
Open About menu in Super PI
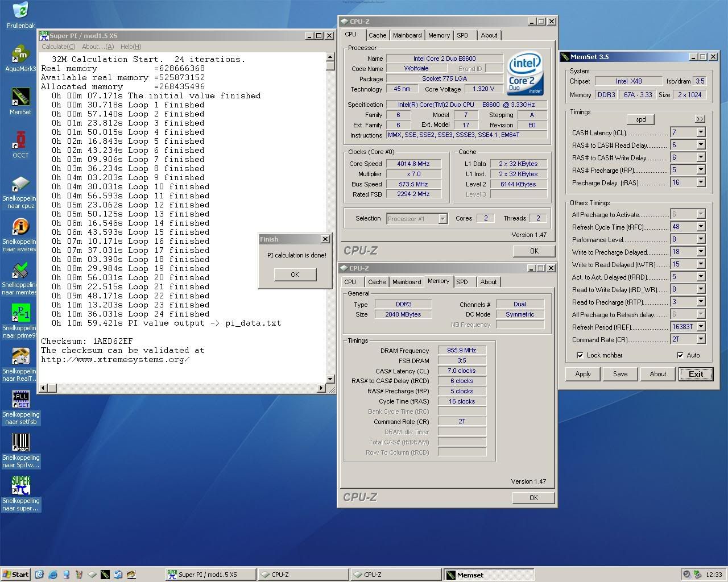97,47
